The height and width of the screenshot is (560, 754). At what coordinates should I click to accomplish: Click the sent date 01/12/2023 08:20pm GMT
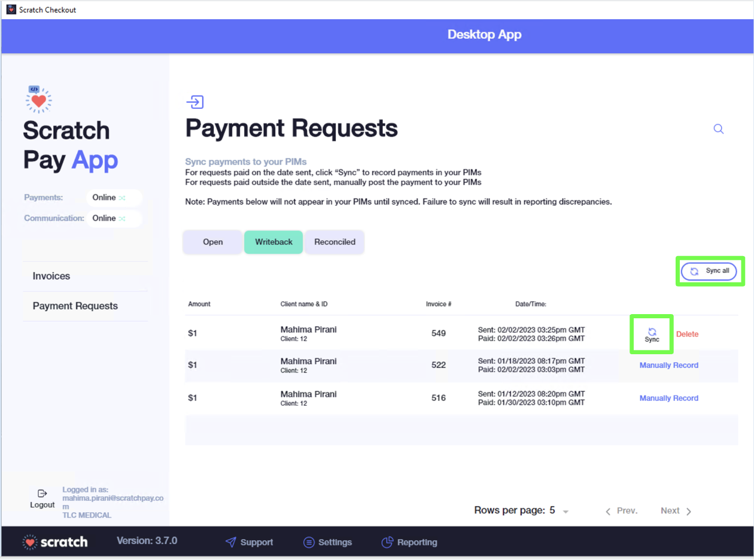531,394
